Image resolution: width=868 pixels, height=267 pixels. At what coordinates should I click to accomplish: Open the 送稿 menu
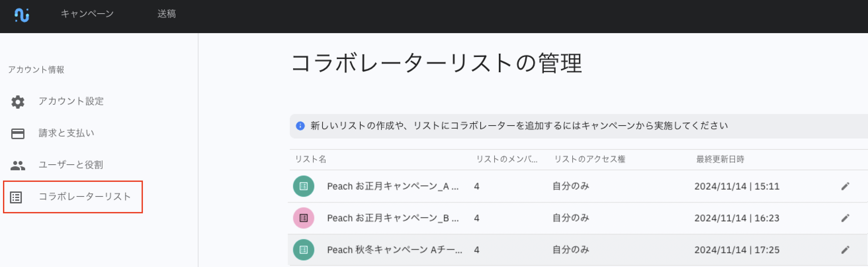coord(166,14)
